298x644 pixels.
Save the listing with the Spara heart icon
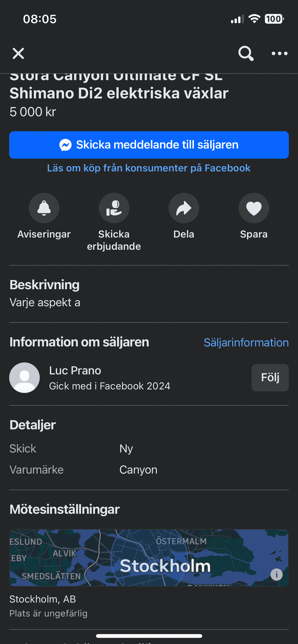pos(254,208)
